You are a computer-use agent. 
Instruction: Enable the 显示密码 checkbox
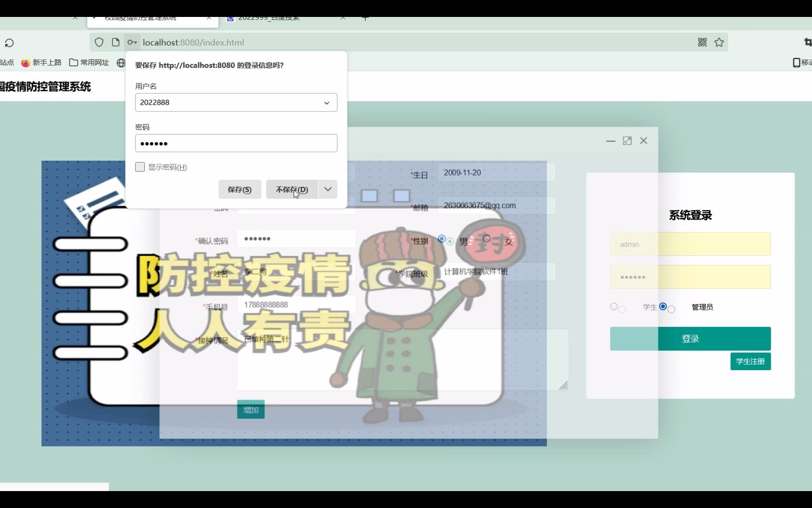140,167
